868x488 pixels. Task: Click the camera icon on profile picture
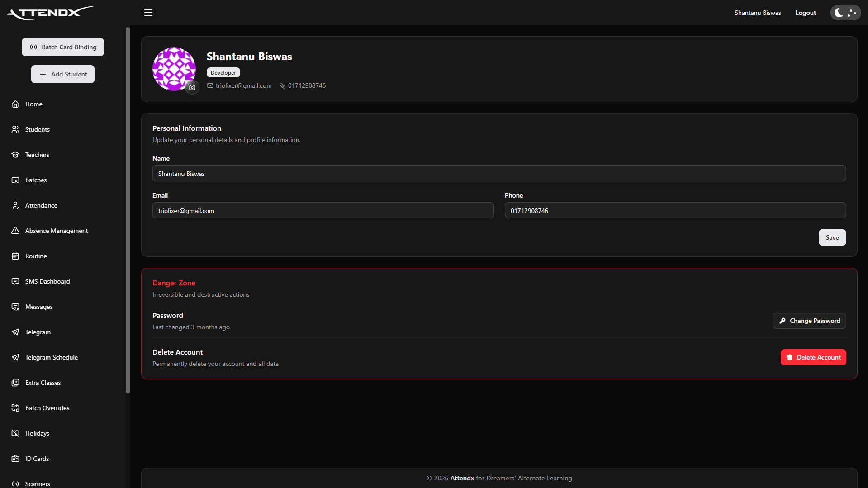point(192,87)
